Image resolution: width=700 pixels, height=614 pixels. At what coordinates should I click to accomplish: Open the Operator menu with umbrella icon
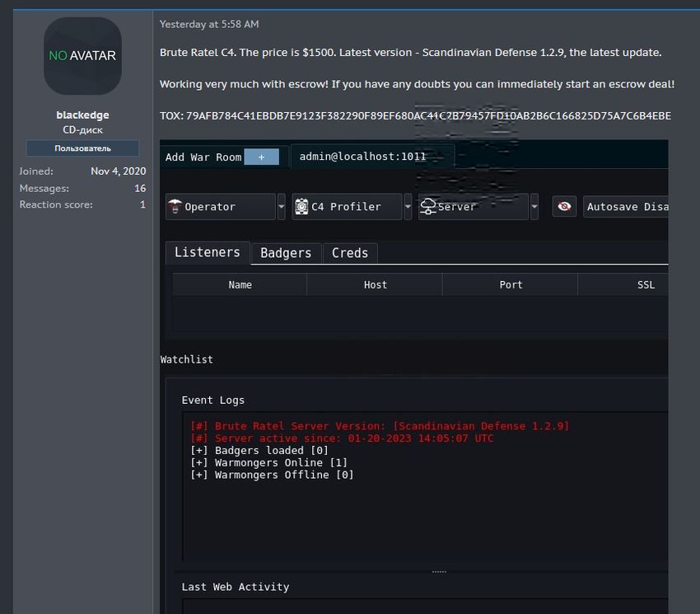coord(221,207)
